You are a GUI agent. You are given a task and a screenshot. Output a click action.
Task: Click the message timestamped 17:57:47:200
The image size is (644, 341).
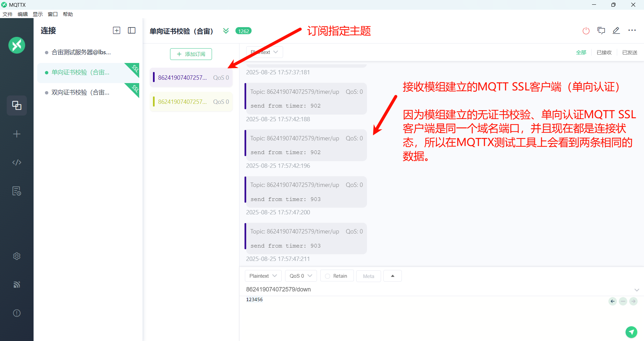[306, 192]
